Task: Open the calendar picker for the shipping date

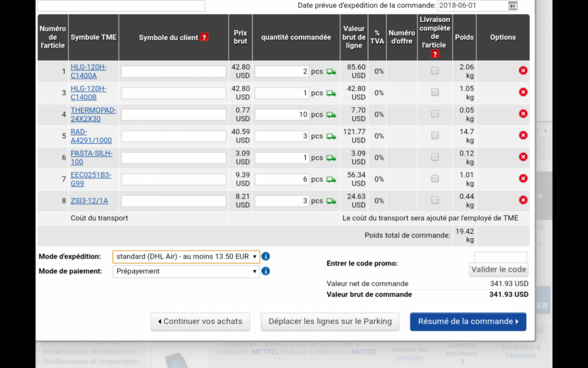Action: [512, 6]
